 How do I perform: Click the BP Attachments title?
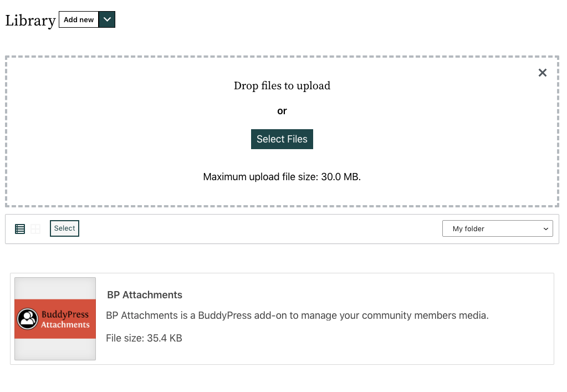[x=145, y=295]
